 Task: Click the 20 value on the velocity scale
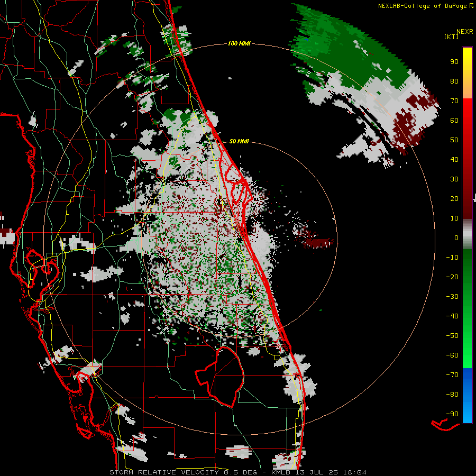[454, 198]
